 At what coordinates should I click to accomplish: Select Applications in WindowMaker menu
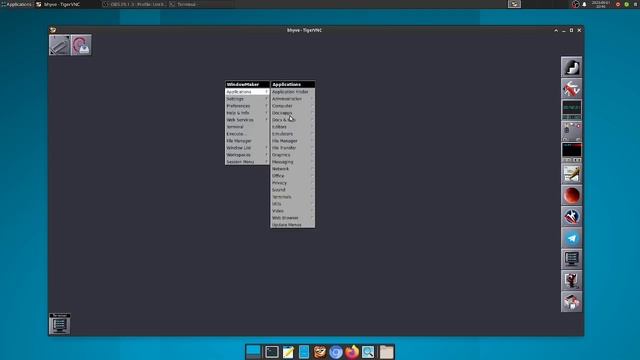click(x=247, y=92)
